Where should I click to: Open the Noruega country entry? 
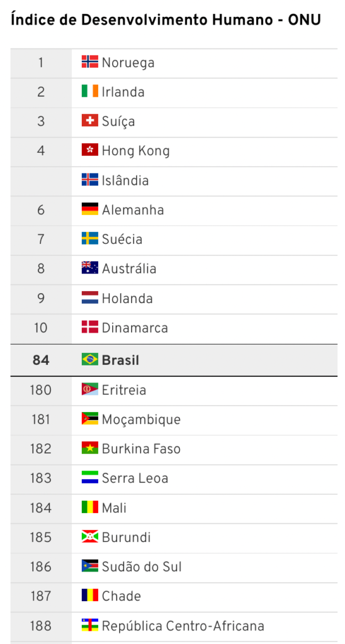pos(128,63)
